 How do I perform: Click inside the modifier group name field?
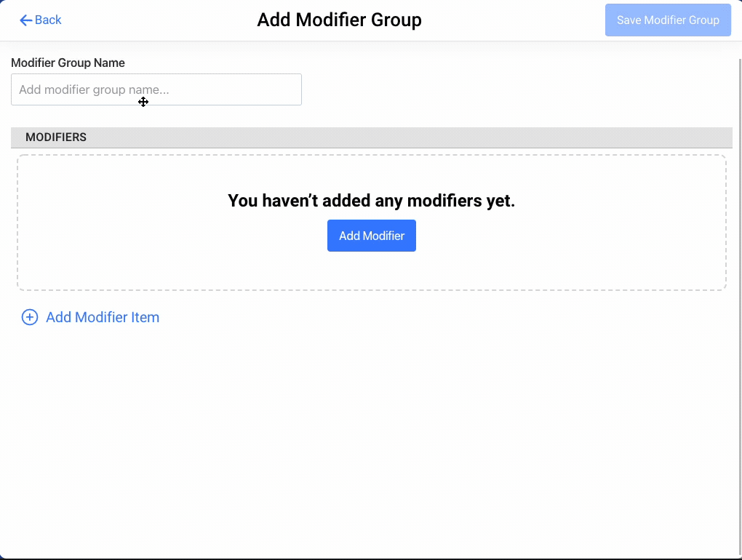[x=156, y=89]
